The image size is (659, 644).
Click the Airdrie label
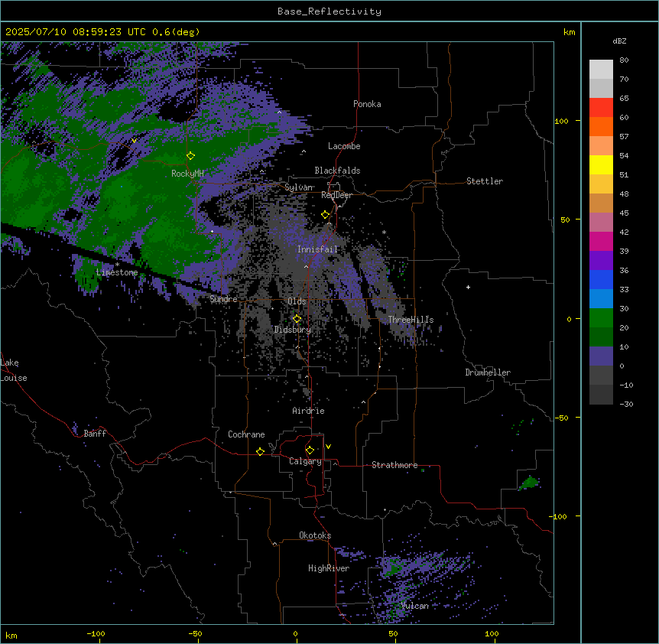click(309, 411)
